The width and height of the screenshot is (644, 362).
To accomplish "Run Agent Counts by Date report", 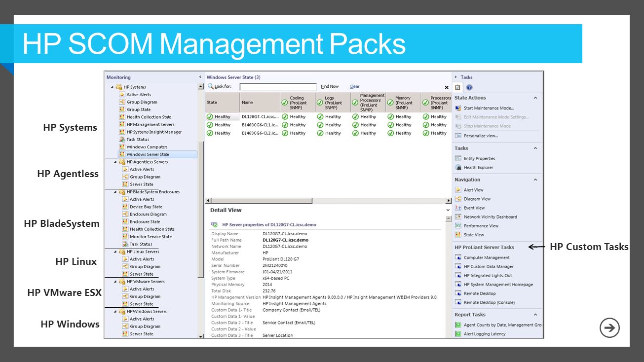I will pos(502,325).
